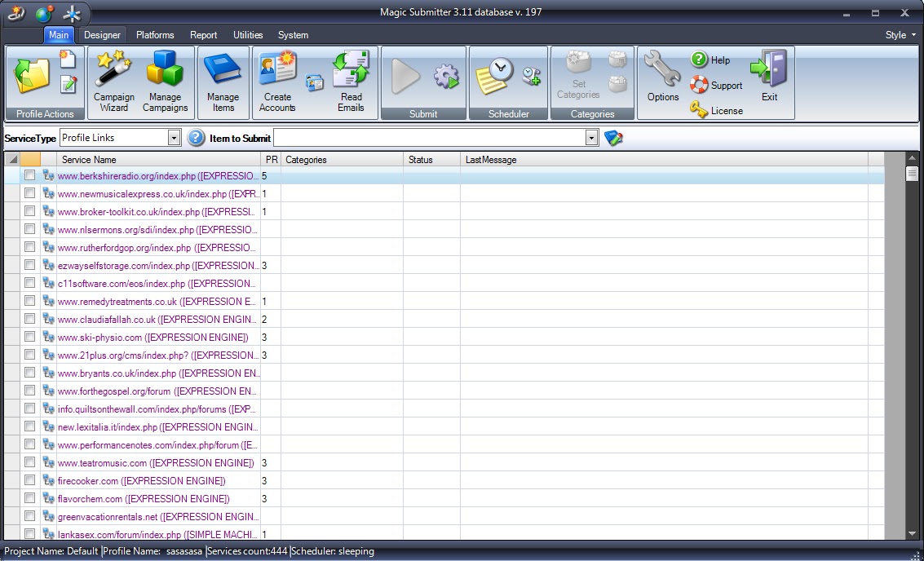Click the blue star icon in the title bar
The width and height of the screenshot is (924, 561).
(72, 13)
